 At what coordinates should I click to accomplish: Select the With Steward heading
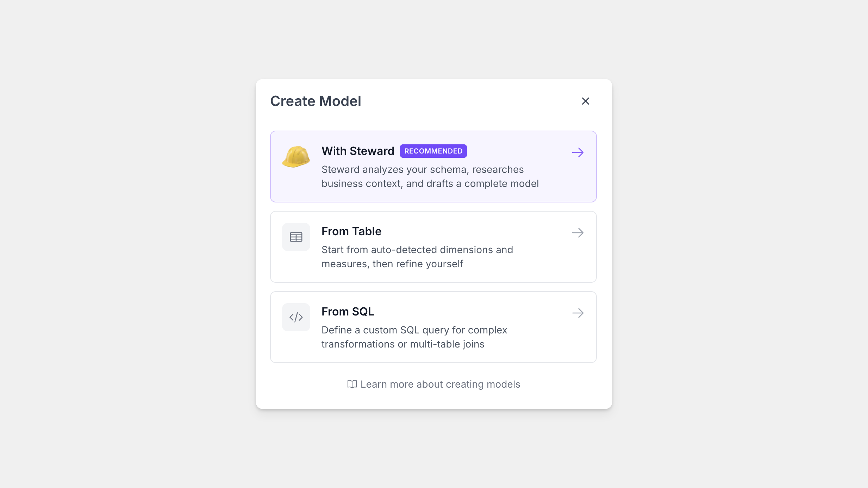tap(357, 151)
